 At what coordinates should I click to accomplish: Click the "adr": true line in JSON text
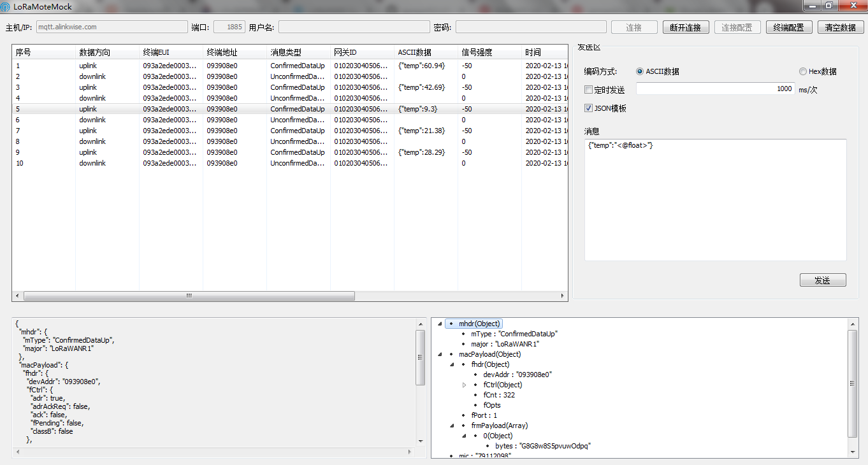(48, 398)
